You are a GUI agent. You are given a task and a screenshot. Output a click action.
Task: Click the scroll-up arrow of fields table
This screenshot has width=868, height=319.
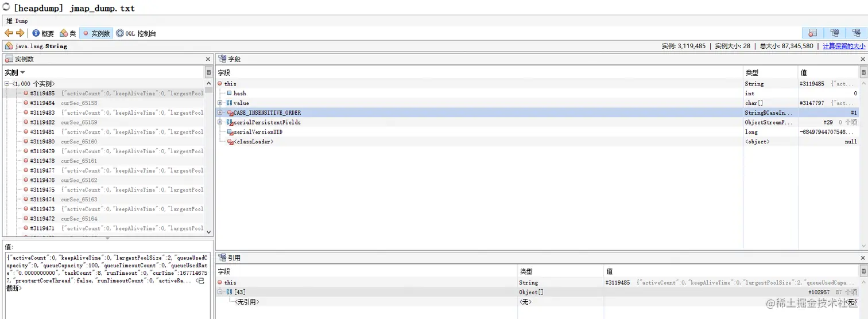tap(863, 83)
